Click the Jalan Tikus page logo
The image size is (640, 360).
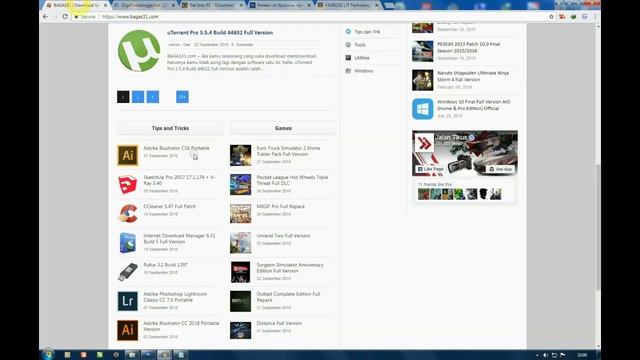(x=424, y=143)
